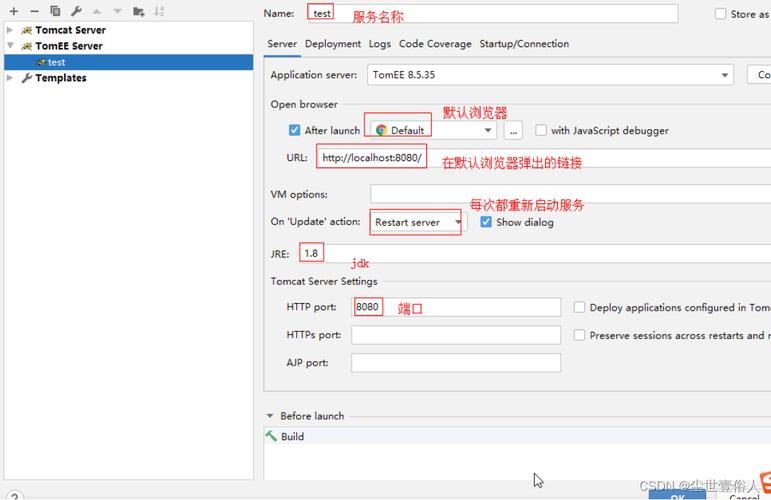
Task: Expand the Templates node
Action: (9, 78)
